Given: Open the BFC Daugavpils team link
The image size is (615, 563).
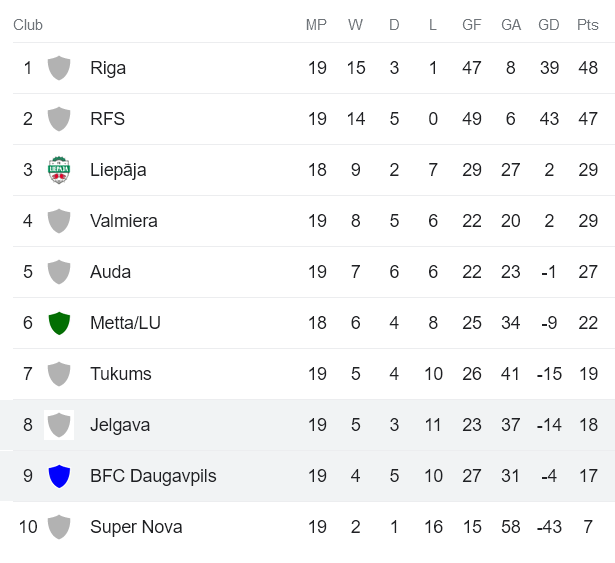Looking at the screenshot, I should click(153, 476).
